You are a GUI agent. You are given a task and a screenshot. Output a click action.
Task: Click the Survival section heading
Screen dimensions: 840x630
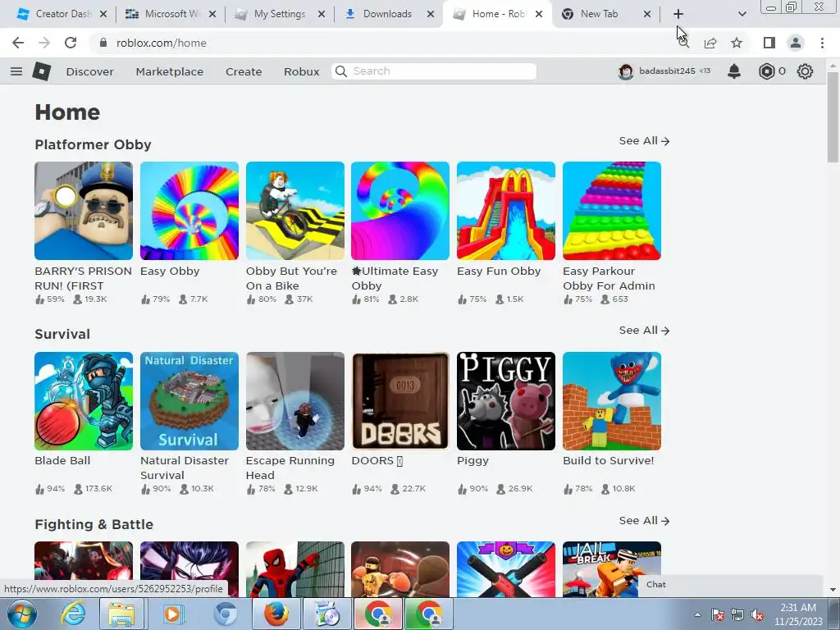pyautogui.click(x=62, y=335)
